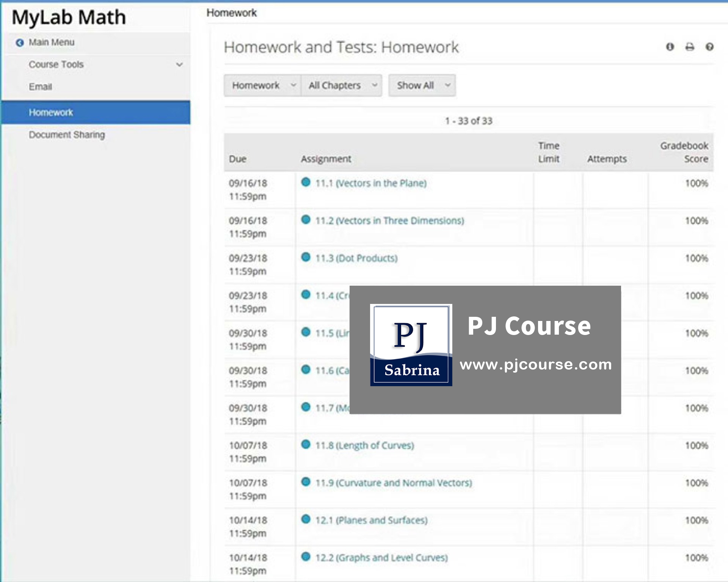Click the 100% score for 11.8
Image resolution: width=728 pixels, height=582 pixels.
pos(697,445)
